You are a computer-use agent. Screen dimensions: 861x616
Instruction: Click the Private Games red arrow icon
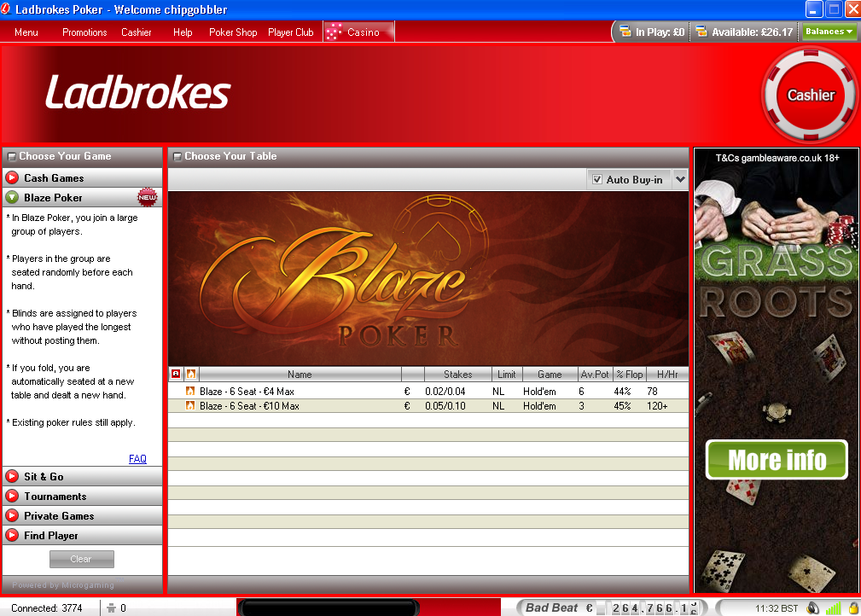tap(12, 516)
